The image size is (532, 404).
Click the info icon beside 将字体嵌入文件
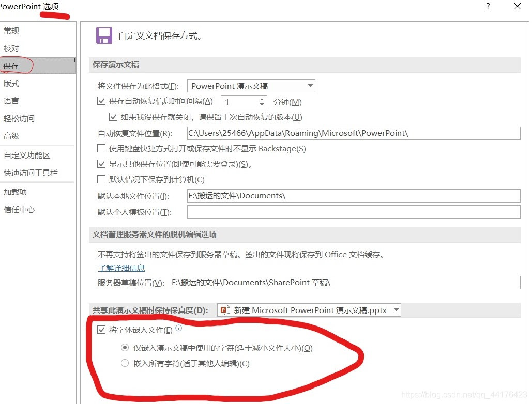178,328
